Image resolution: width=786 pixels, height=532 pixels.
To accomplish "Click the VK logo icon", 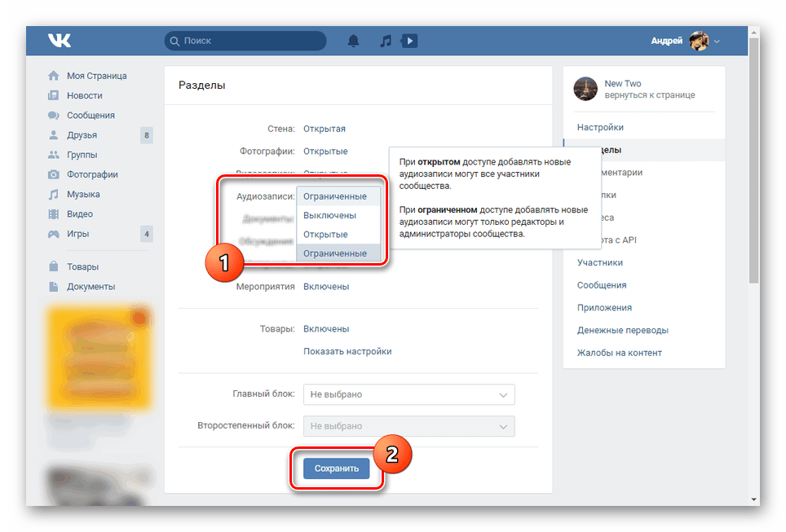I will tap(60, 41).
